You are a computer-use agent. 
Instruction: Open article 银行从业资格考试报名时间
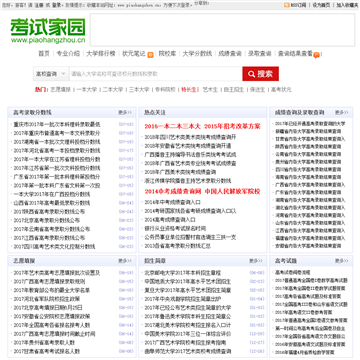pos(175,229)
